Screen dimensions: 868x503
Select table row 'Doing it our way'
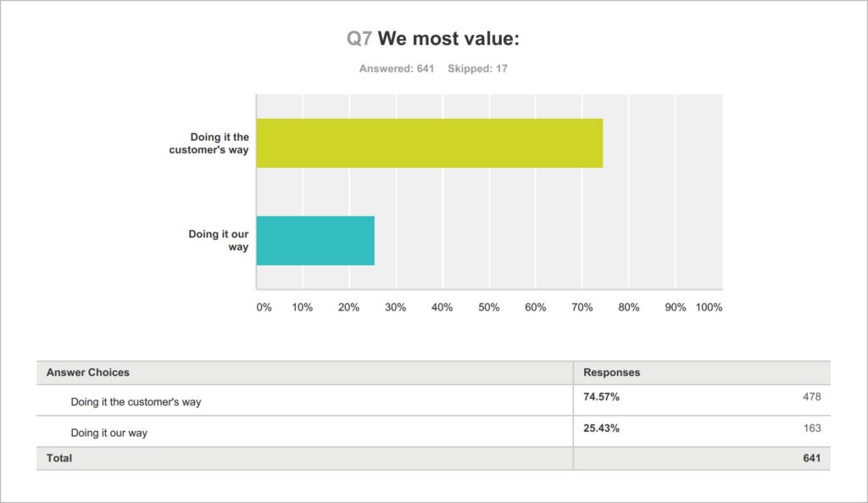tap(109, 433)
